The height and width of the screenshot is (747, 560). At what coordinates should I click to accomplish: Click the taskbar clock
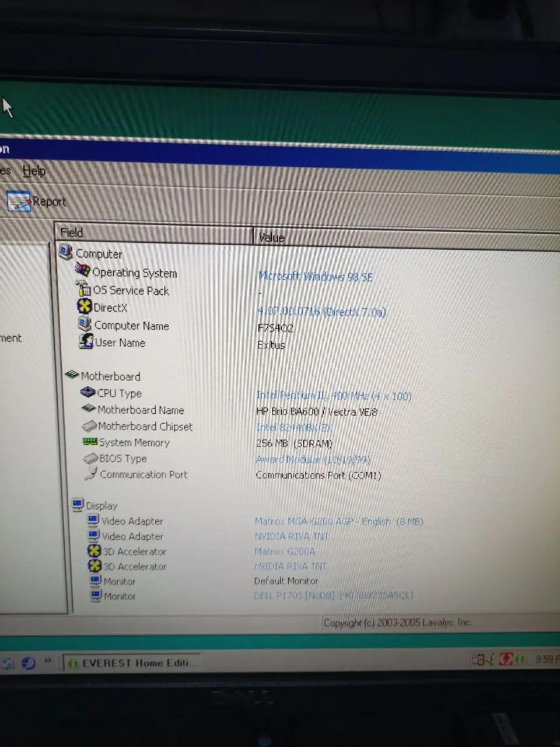[x=547, y=659]
